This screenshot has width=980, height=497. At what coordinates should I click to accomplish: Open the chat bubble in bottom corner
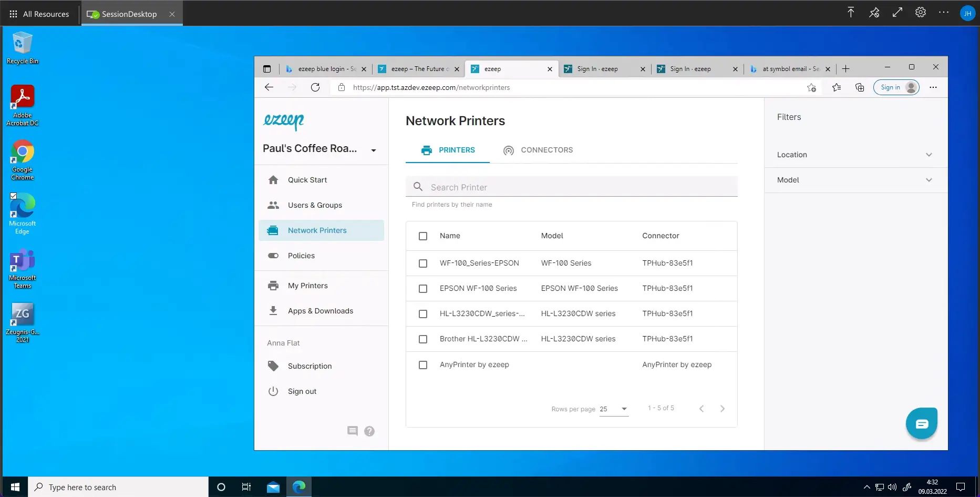(x=921, y=423)
